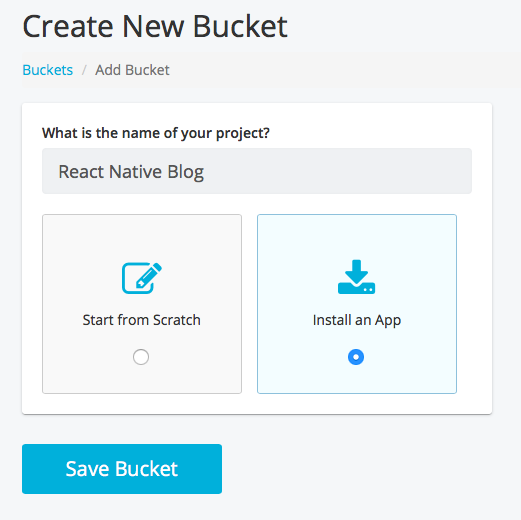
Task: Open the Buckets breadcrumb link
Action: tap(48, 70)
